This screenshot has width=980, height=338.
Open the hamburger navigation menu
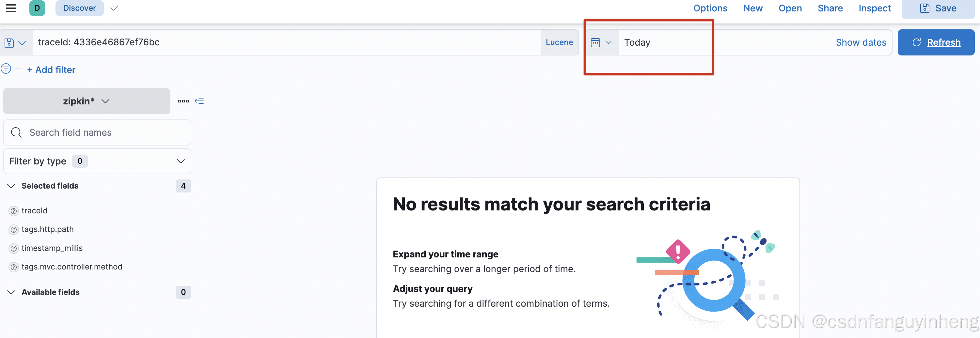[11, 8]
